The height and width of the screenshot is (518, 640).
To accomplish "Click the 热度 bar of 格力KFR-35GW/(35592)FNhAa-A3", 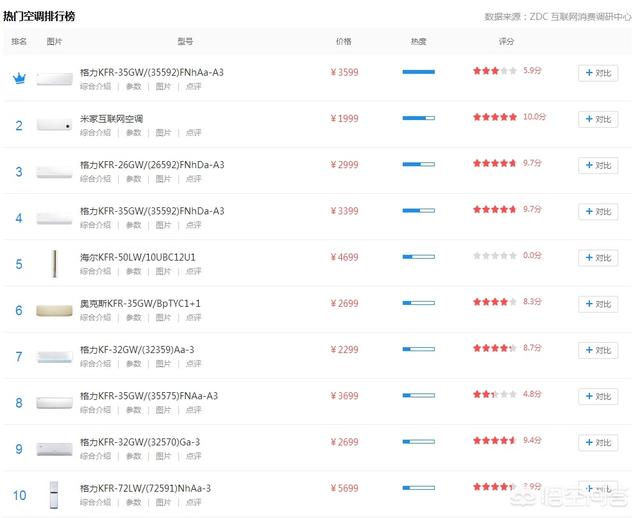I will [418, 72].
